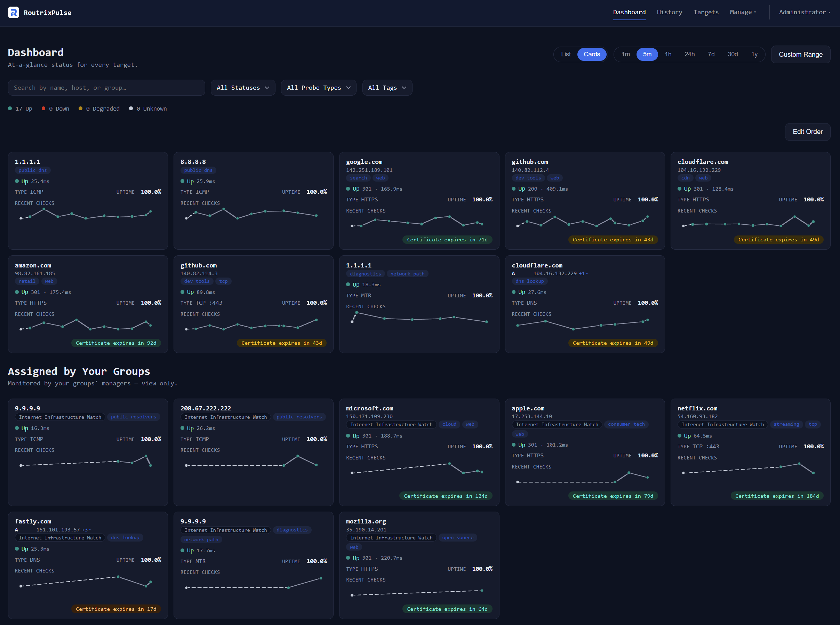
Task: Click the retail tag on amazon.com card
Action: pos(27,281)
